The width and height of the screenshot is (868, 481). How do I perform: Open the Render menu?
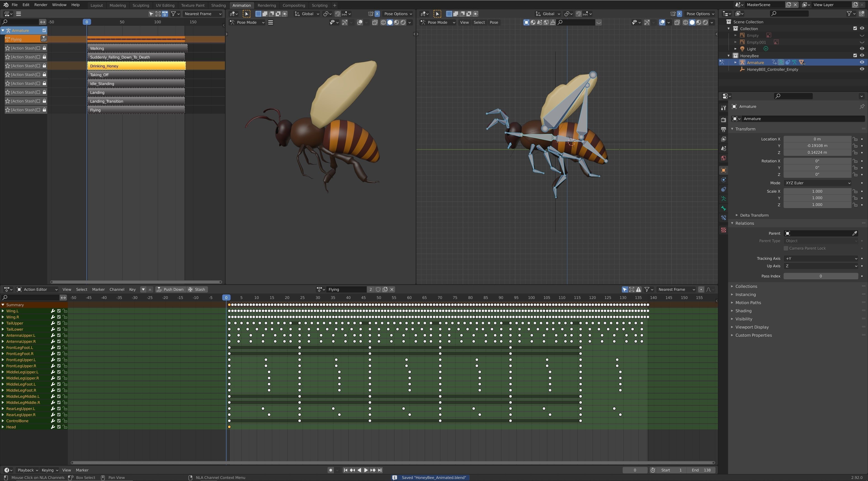click(41, 5)
